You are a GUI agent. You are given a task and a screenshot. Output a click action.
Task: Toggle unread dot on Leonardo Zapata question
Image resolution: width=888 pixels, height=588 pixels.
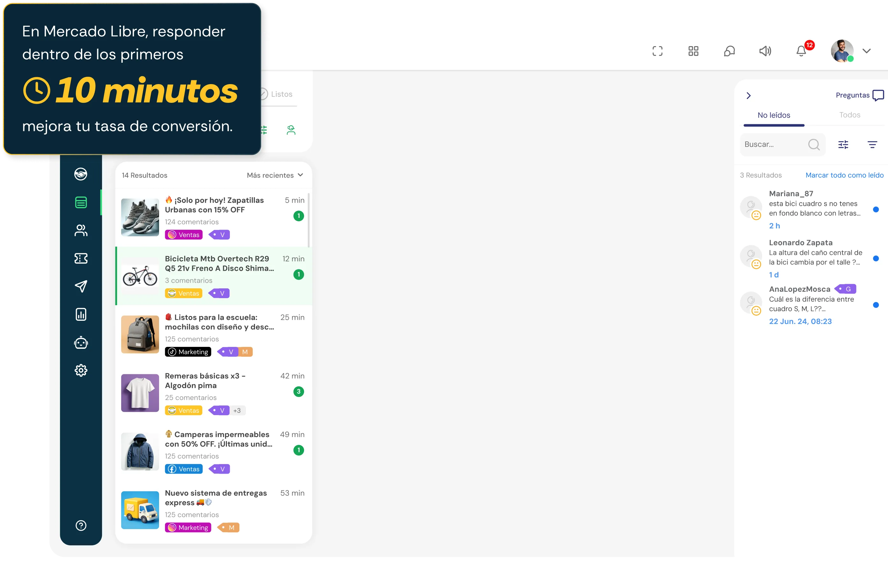876,258
